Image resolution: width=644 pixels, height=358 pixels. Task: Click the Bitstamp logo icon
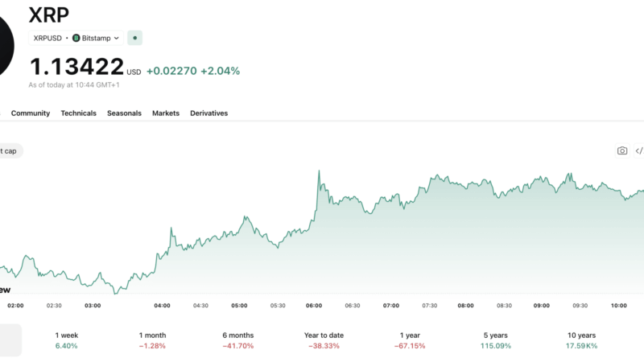click(x=76, y=38)
